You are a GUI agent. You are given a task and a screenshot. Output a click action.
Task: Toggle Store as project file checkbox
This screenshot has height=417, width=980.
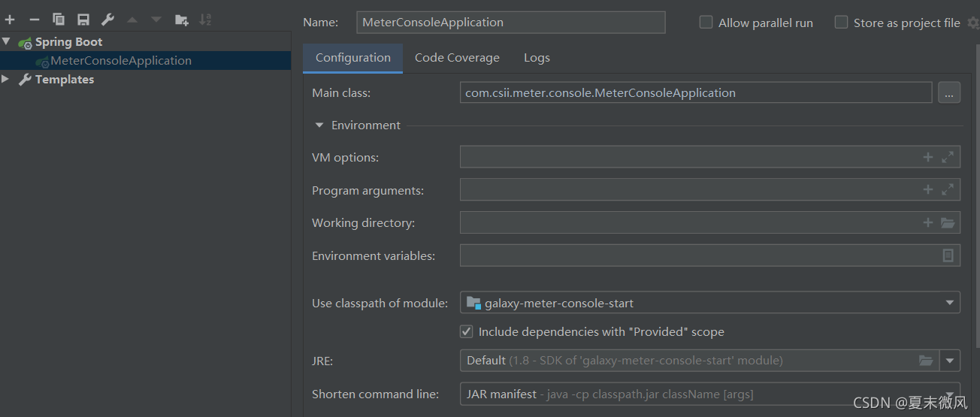point(841,23)
